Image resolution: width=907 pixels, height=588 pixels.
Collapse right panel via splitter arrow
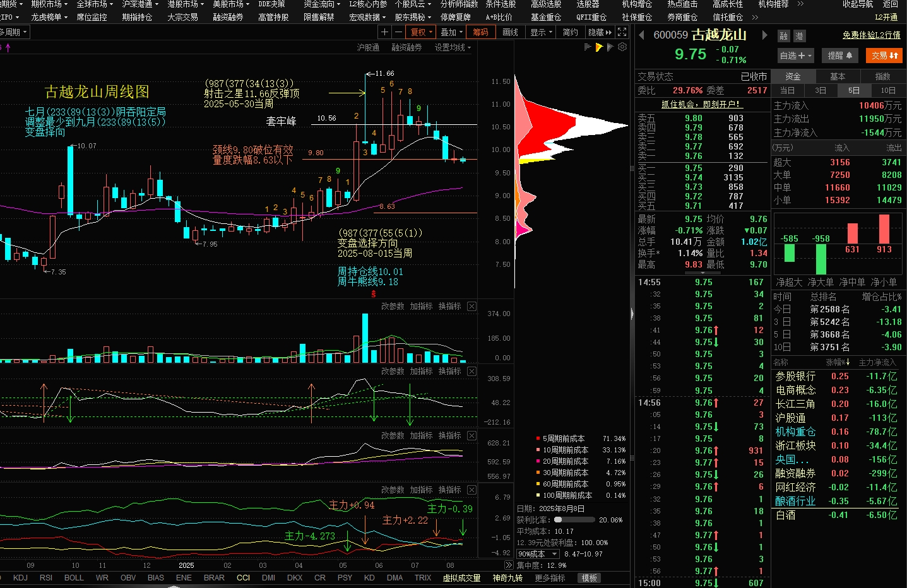point(632,314)
